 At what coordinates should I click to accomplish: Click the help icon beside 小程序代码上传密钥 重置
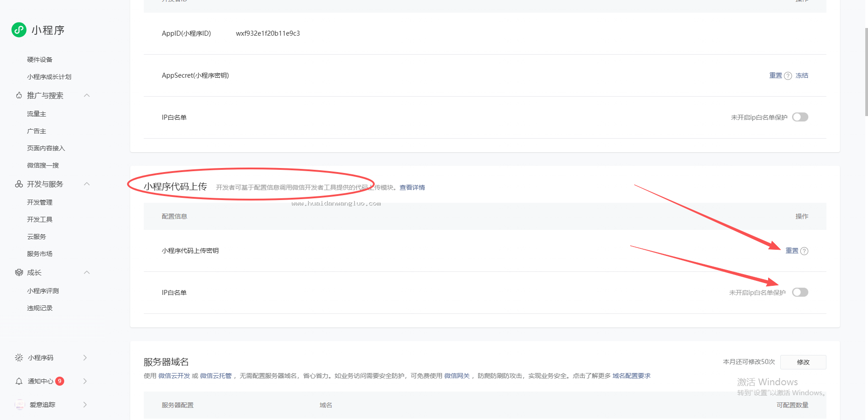pos(804,251)
